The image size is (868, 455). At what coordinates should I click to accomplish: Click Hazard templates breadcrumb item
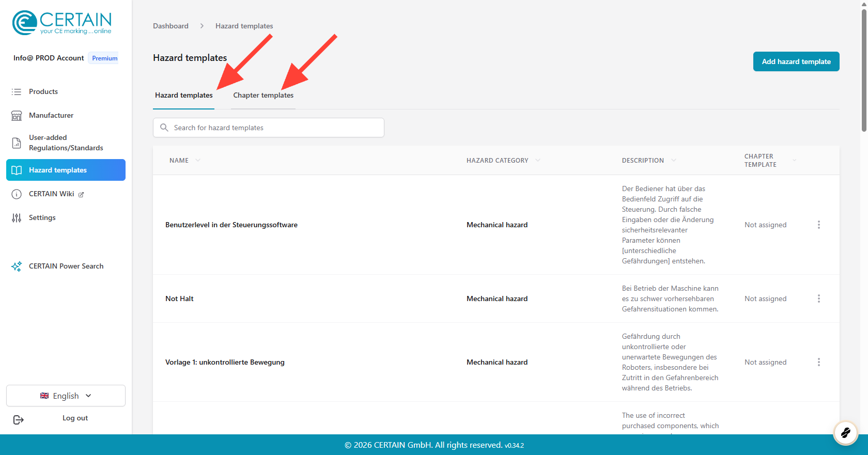[x=244, y=26]
